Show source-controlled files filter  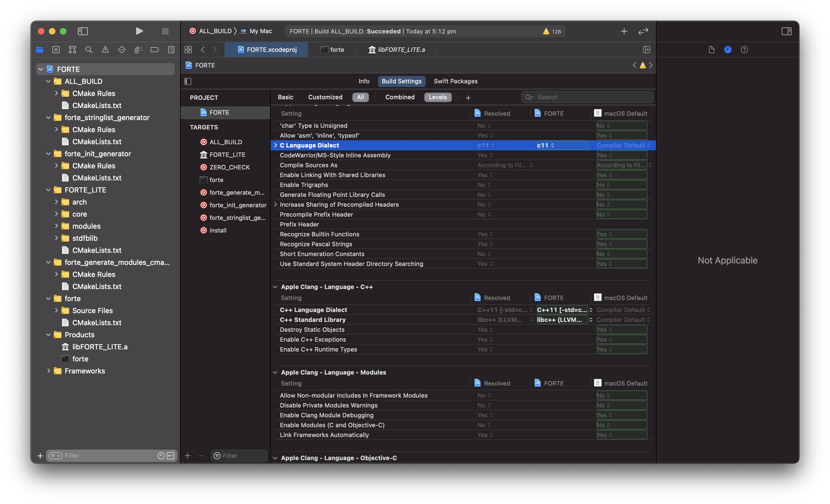click(x=171, y=455)
